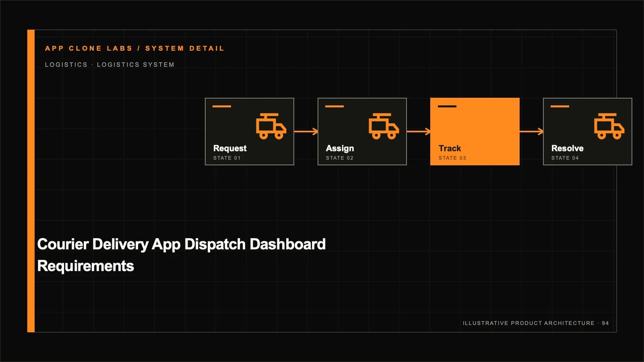Click the STATE 01 caption
Image resolution: width=644 pixels, height=362 pixels.
click(227, 158)
